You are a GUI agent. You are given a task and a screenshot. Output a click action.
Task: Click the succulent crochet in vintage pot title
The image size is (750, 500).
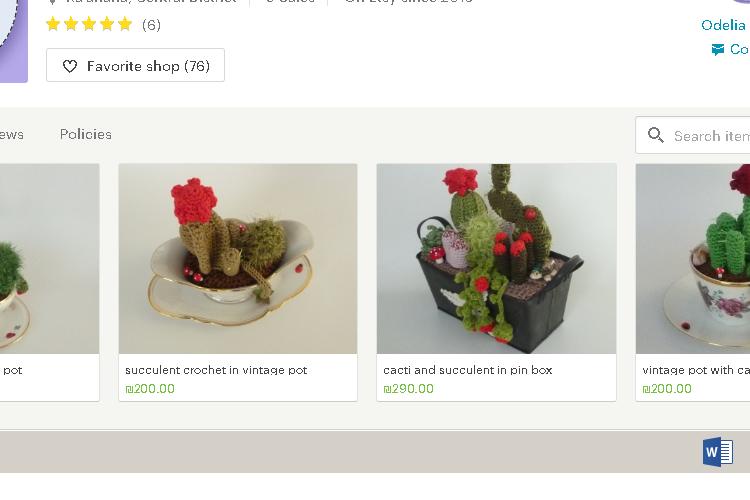coord(216,370)
